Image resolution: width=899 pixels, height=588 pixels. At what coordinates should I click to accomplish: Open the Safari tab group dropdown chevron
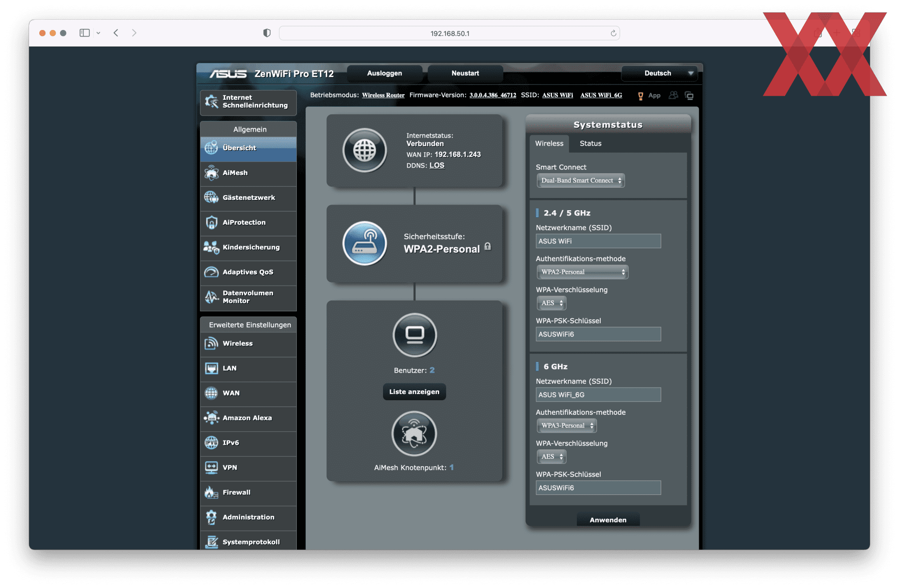[x=98, y=33]
